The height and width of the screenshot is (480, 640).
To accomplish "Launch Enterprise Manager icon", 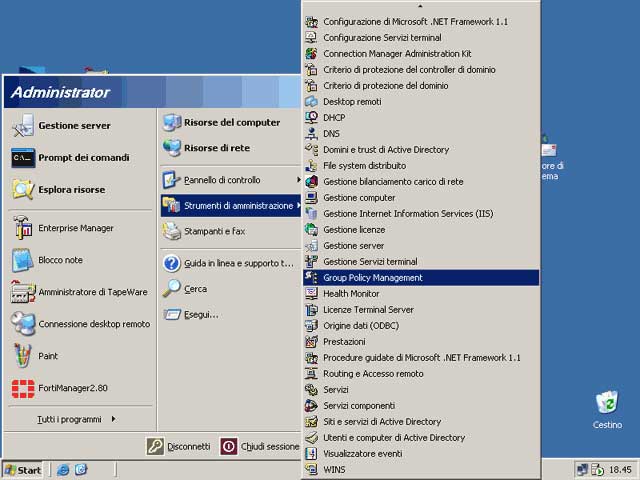I will 23,228.
